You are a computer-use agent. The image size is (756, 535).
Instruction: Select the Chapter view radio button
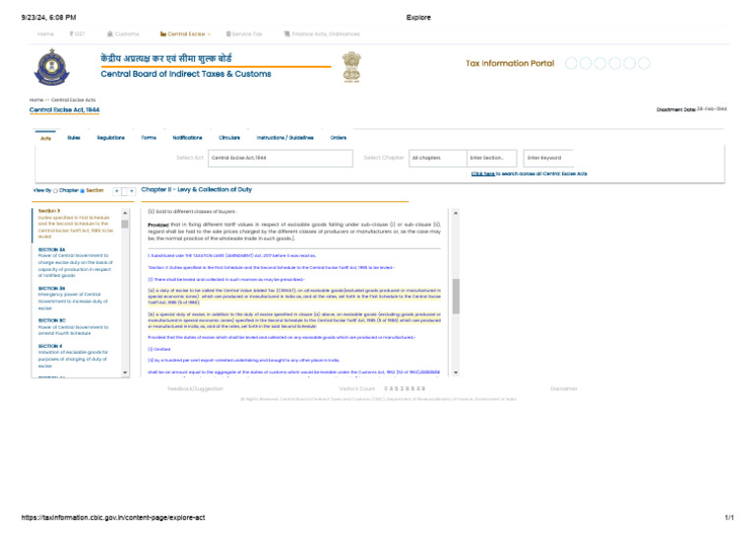click(55, 191)
